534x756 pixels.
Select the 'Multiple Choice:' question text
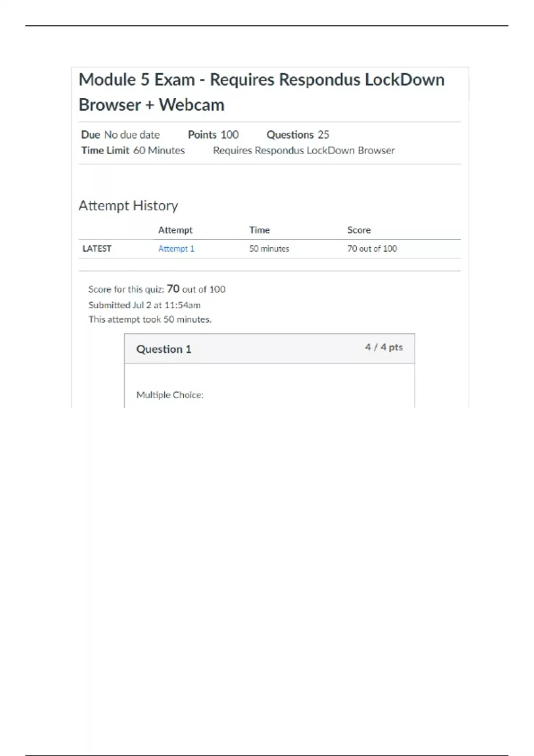170,395
